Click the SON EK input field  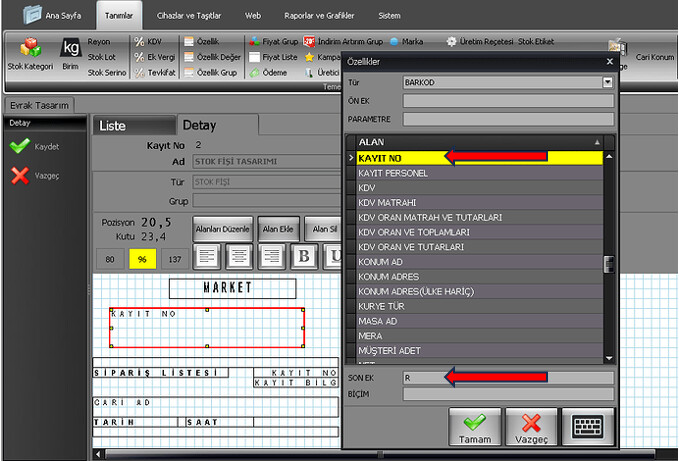coord(508,378)
